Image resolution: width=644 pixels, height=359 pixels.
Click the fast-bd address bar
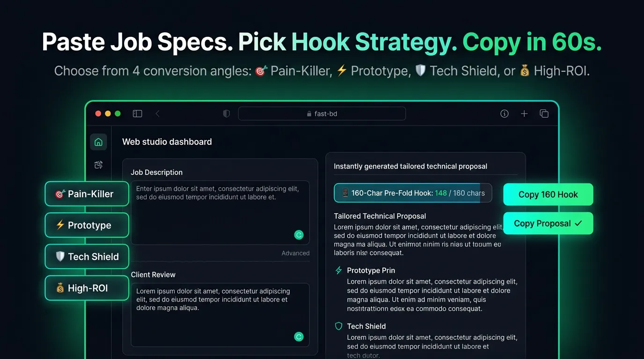pyautogui.click(x=322, y=114)
